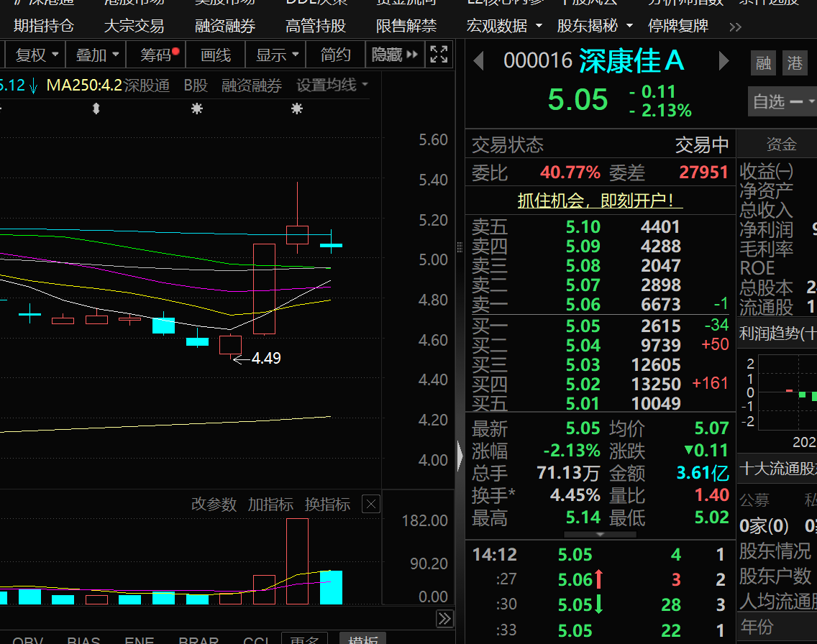This screenshot has width=817, height=644.
Task: Click the candle marked low 4.49
Action: [230, 346]
